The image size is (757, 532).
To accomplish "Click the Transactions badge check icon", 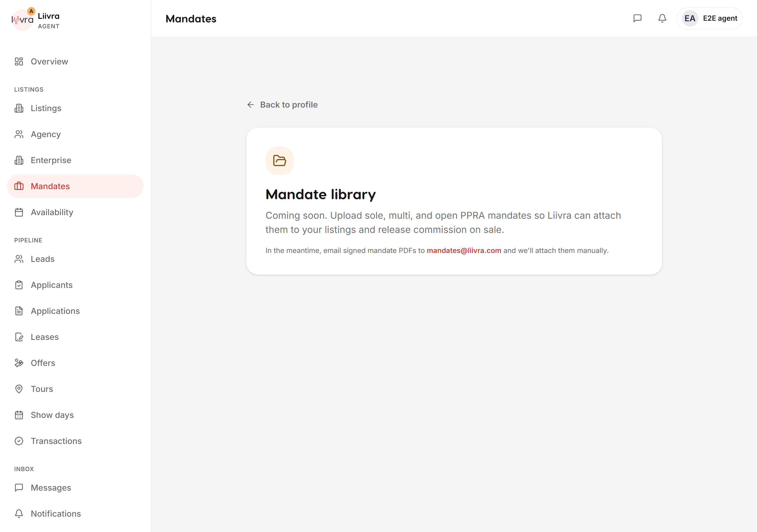I will [x=19, y=441].
